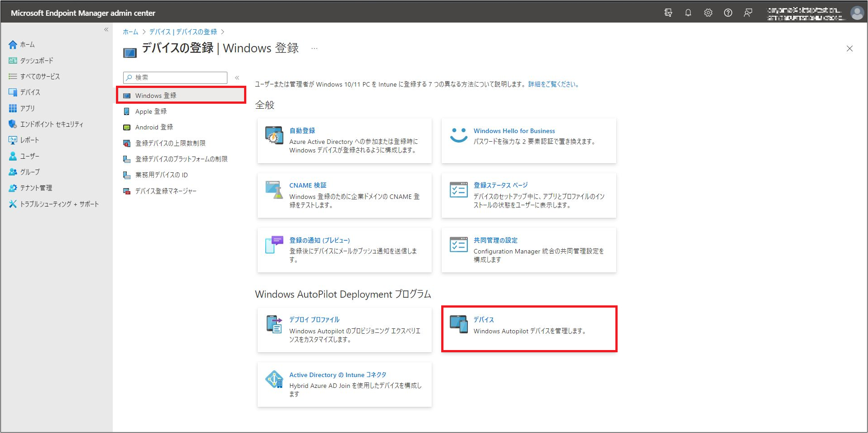
Task: Click the テナント管理 gear icon
Action: tap(13, 188)
